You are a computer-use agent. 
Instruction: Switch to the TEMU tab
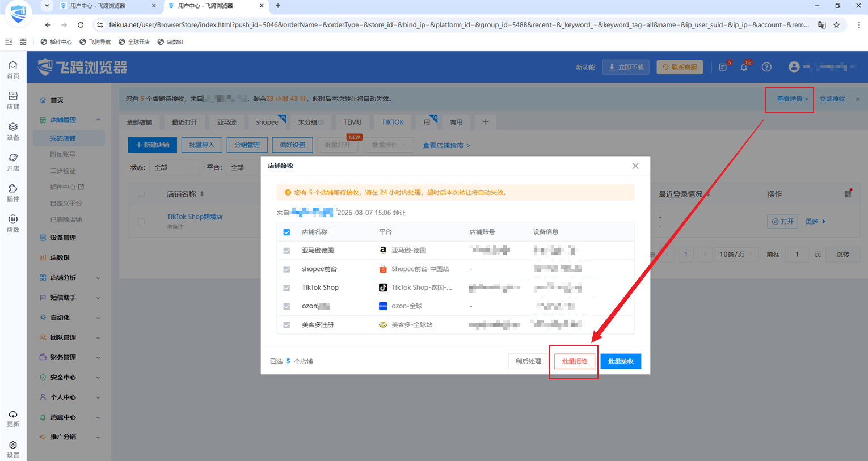352,122
